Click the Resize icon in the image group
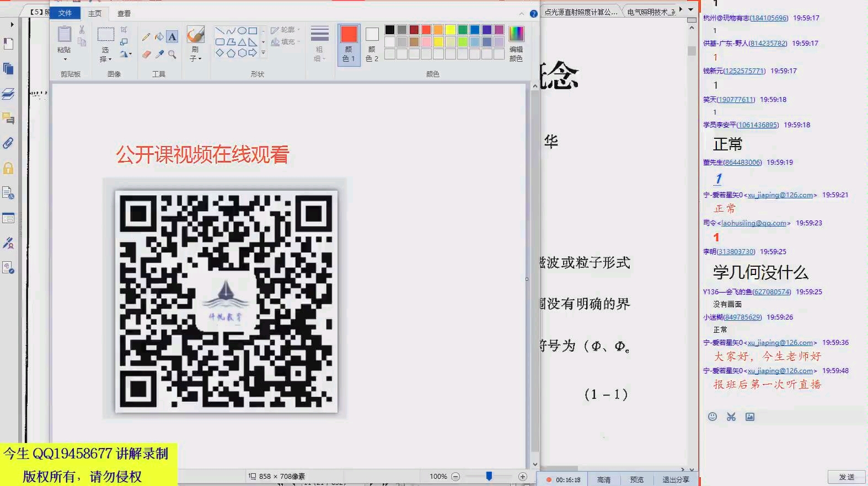868x486 pixels. [124, 42]
